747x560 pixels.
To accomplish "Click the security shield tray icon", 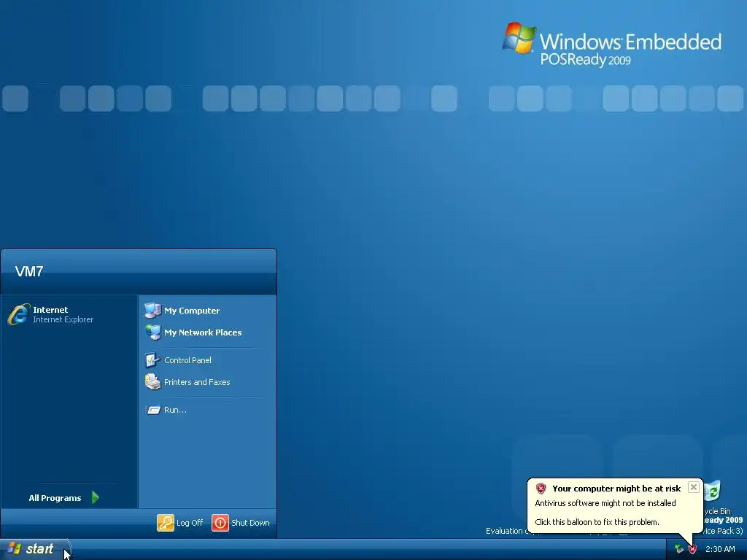I will click(692, 549).
